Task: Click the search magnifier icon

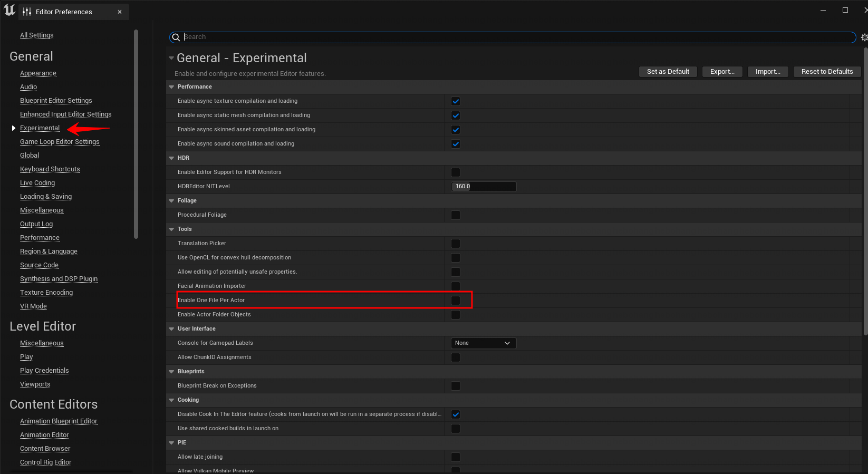Action: click(176, 37)
